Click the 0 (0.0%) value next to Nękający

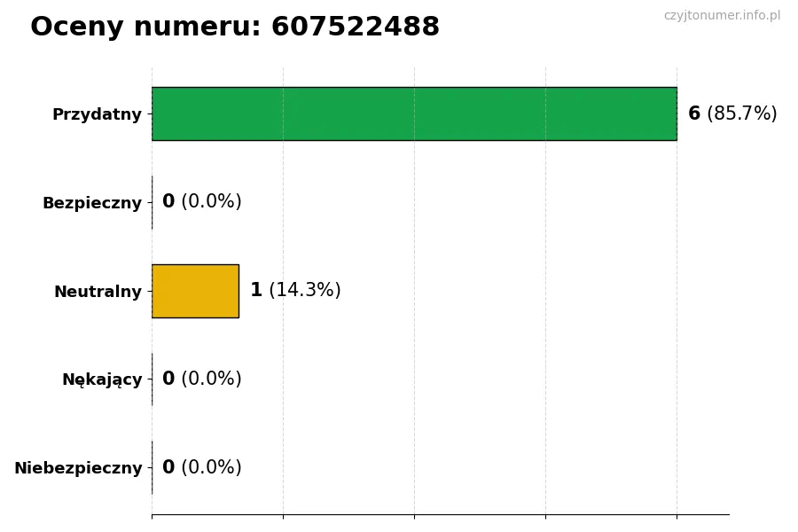point(201,379)
